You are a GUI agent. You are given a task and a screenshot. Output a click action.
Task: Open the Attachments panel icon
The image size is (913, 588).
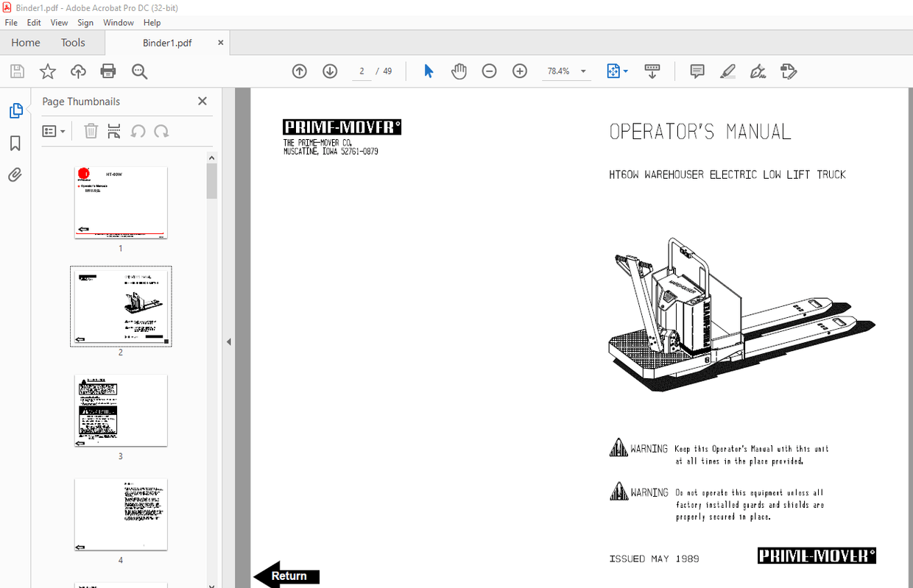click(15, 174)
